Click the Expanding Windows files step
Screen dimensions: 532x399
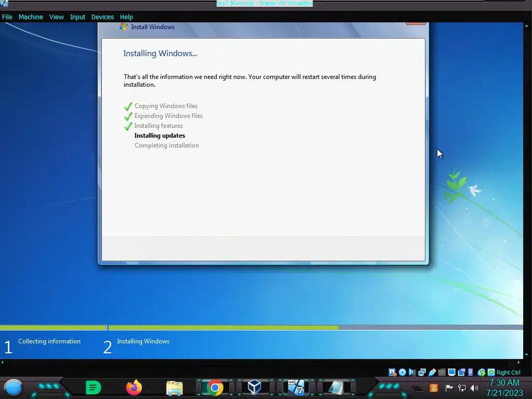(168, 116)
